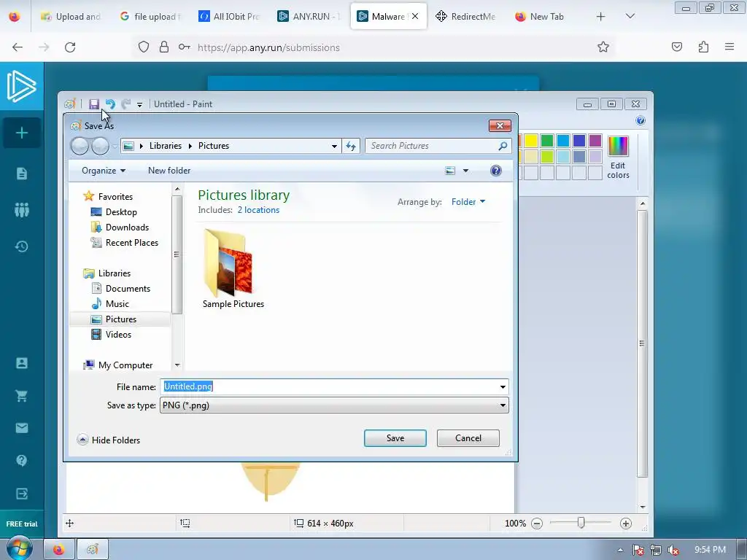The height and width of the screenshot is (560, 747).
Task: Click the Change your view icon
Action: [449, 171]
